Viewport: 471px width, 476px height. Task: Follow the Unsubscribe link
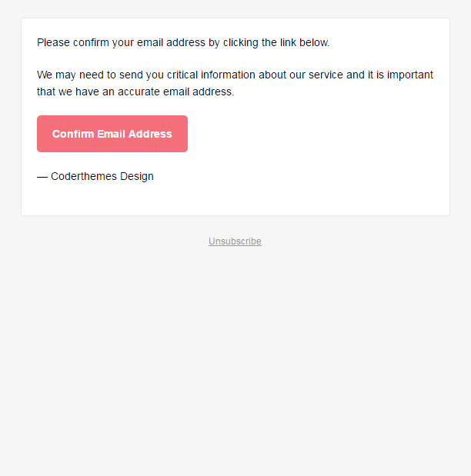pos(235,241)
